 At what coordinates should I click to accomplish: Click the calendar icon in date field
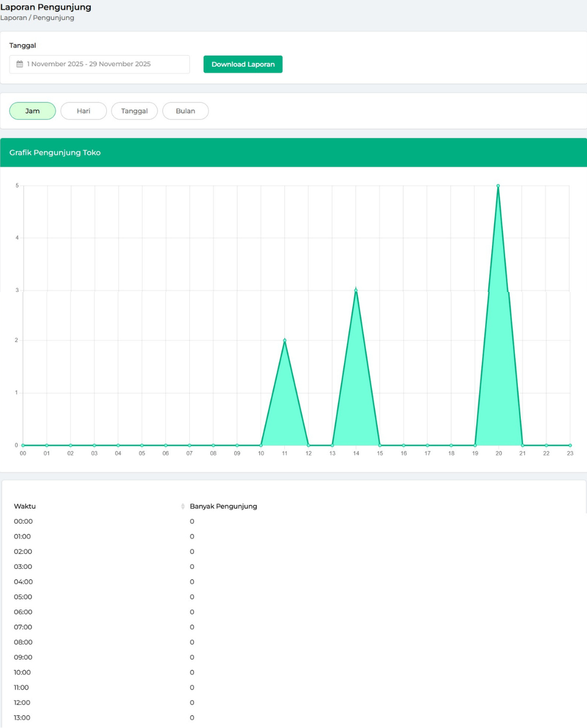[19, 64]
